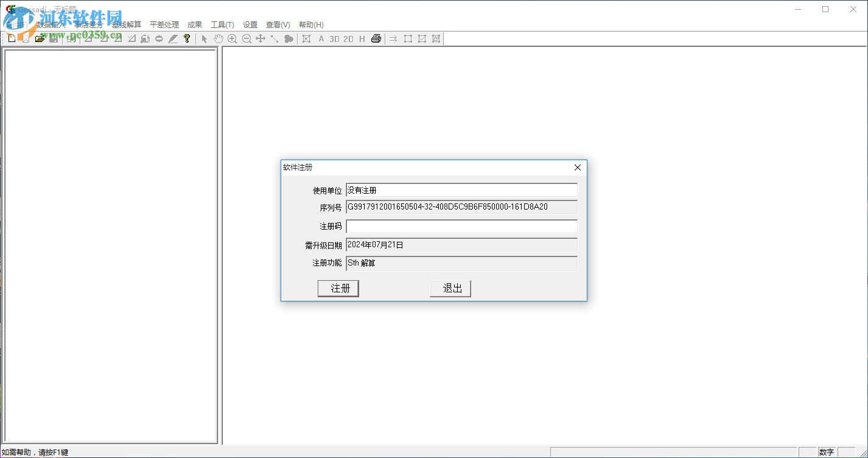The width and height of the screenshot is (868, 458).
Task: Click the zoom out magnifier icon
Action: [247, 38]
